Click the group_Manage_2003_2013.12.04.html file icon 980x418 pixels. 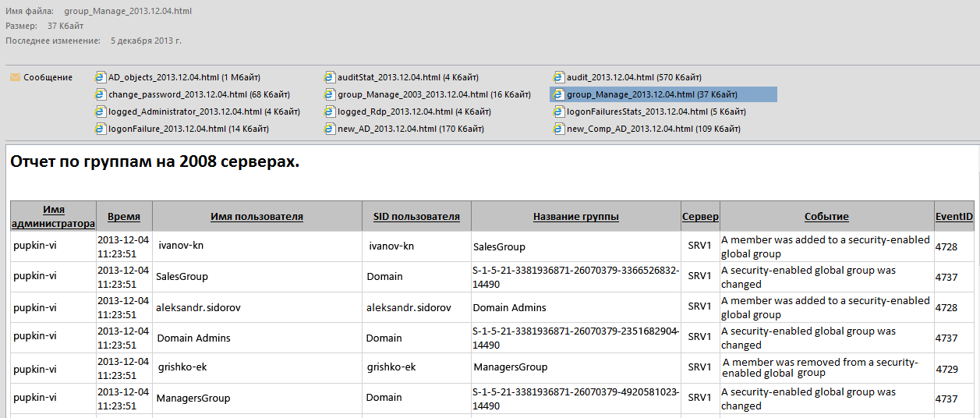point(331,94)
